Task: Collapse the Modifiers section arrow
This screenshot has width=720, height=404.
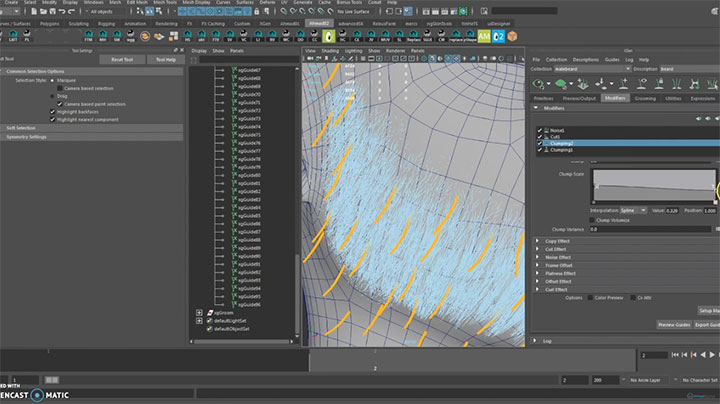Action: (x=535, y=108)
